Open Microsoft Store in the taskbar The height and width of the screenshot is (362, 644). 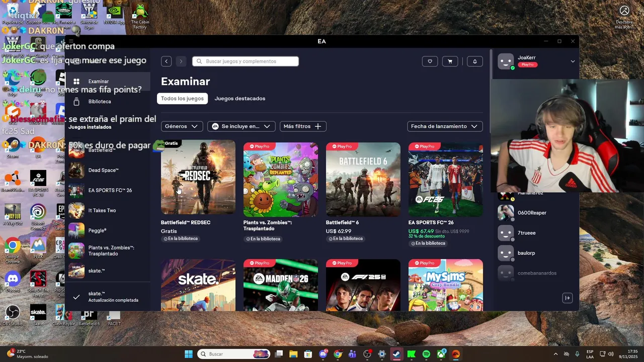click(308, 354)
